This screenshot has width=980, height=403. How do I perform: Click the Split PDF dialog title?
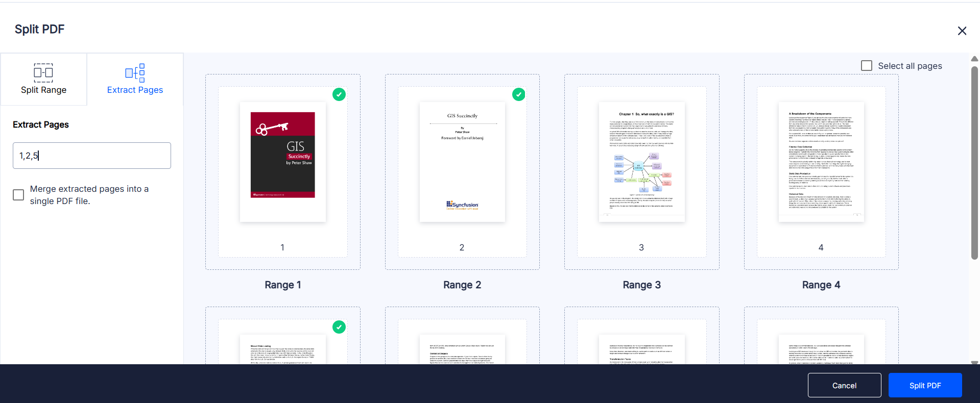[x=39, y=29]
